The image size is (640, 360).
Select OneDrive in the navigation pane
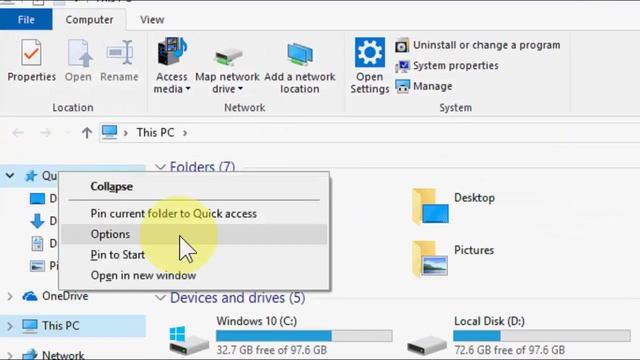[x=65, y=296]
